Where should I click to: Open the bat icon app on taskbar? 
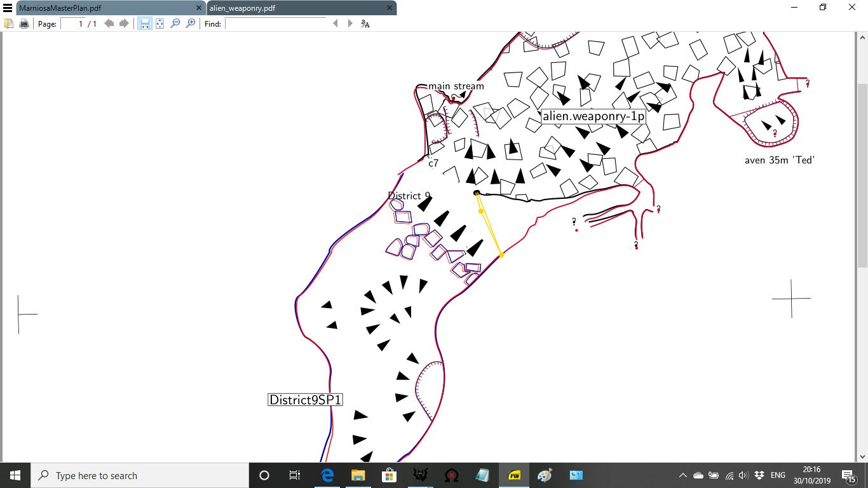point(419,475)
